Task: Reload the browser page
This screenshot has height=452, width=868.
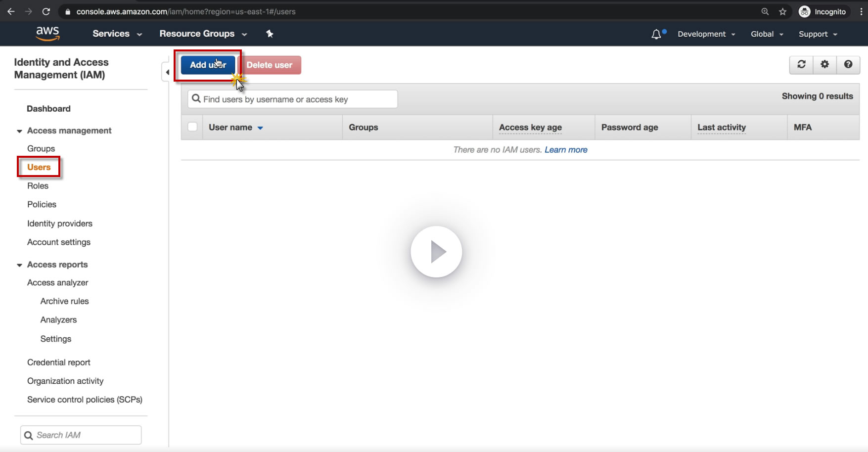Action: 46,11
